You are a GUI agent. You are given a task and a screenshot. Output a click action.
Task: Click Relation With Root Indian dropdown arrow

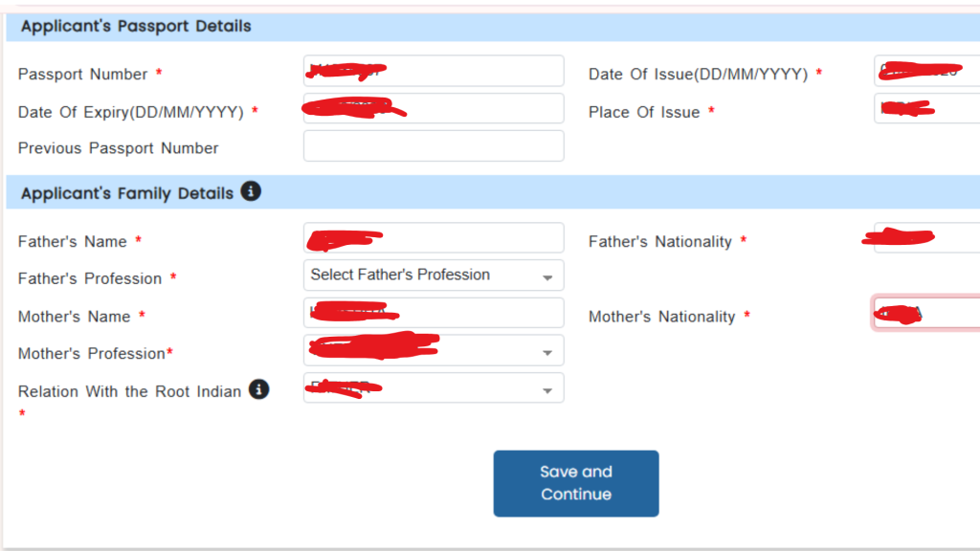547,391
